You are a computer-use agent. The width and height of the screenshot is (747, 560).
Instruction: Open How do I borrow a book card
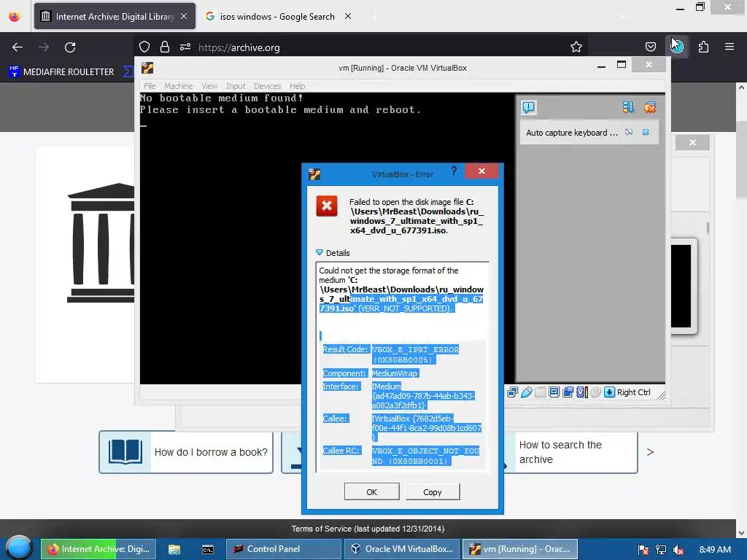(186, 452)
